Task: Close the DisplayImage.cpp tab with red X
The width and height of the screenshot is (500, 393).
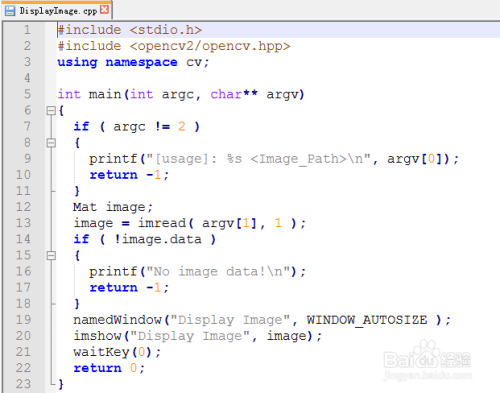Action: pyautogui.click(x=105, y=10)
